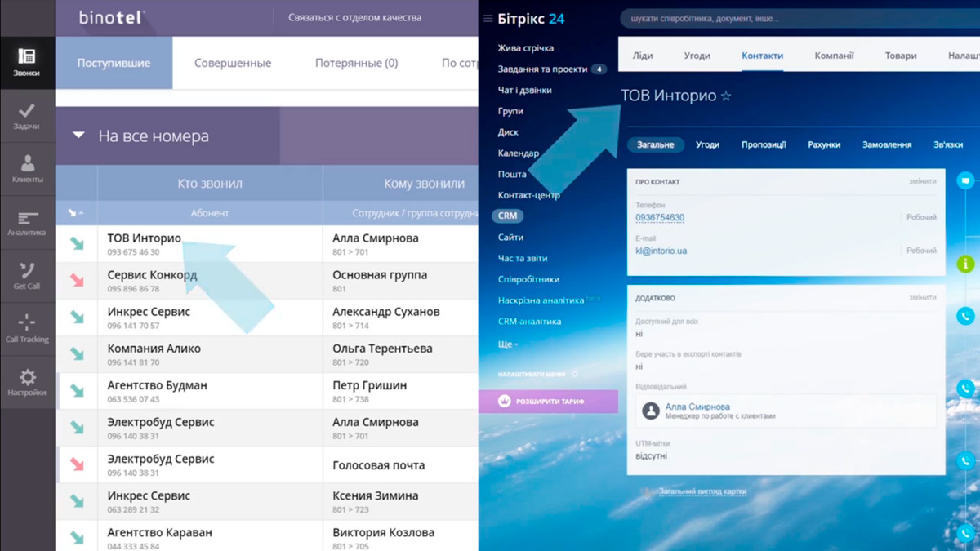Click Алла Смирнова's avatar in Відповідальний
This screenshot has width=980, height=551.
pos(651,411)
